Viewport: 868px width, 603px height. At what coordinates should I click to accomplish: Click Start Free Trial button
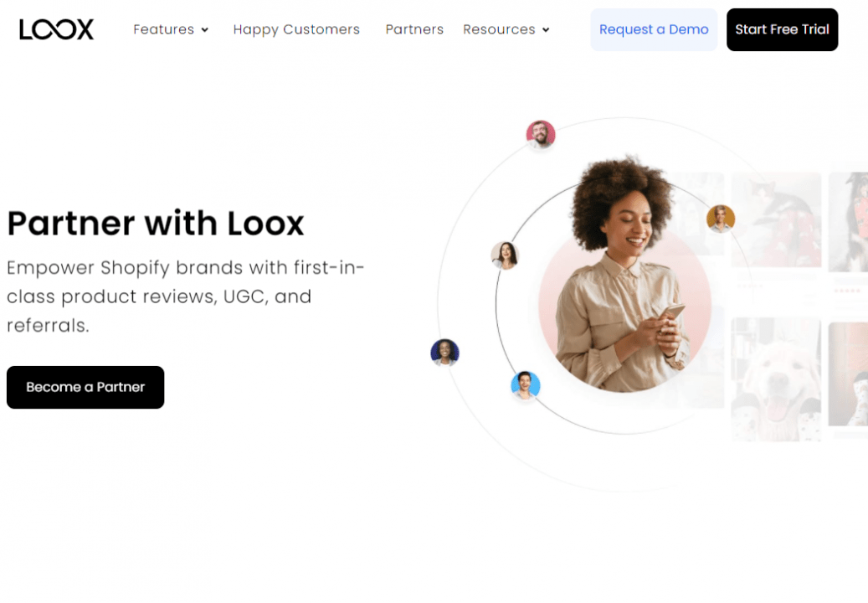(x=782, y=29)
